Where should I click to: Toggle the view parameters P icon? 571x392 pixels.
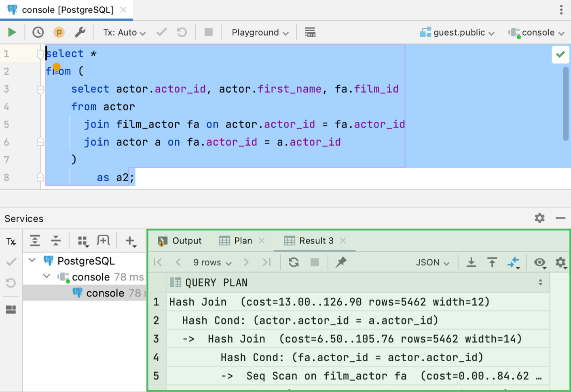point(59,32)
